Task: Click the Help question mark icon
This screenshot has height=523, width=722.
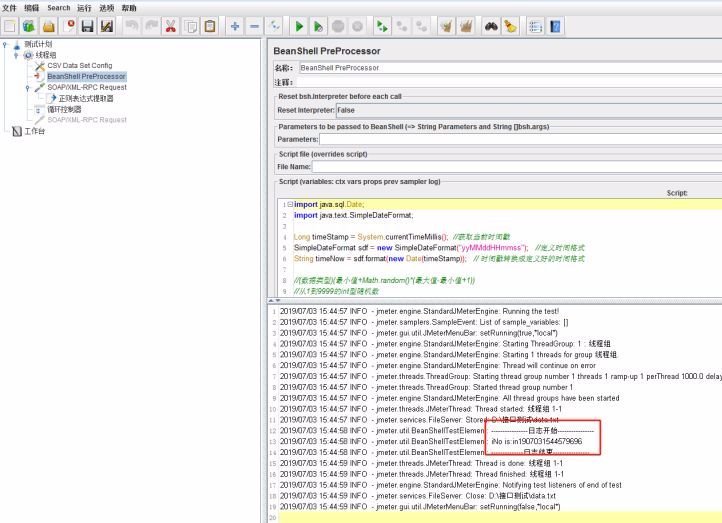Action: [555, 26]
